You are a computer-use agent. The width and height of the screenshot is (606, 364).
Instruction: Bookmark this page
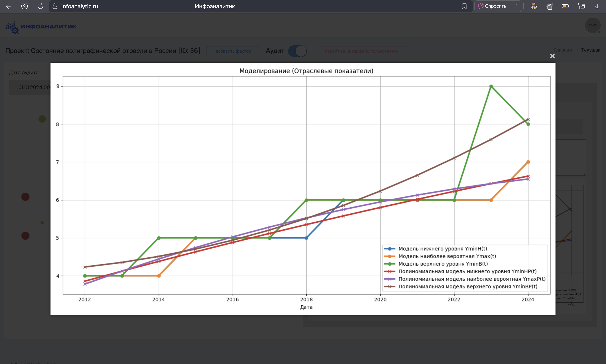[464, 6]
